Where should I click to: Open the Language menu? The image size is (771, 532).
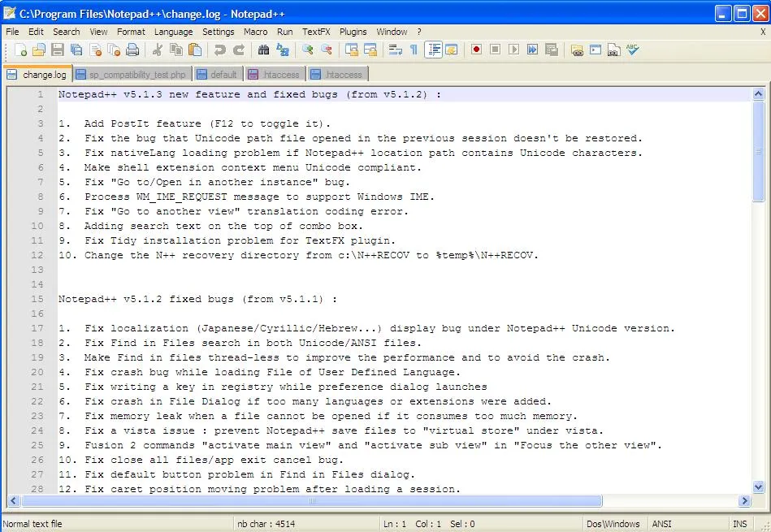174,32
